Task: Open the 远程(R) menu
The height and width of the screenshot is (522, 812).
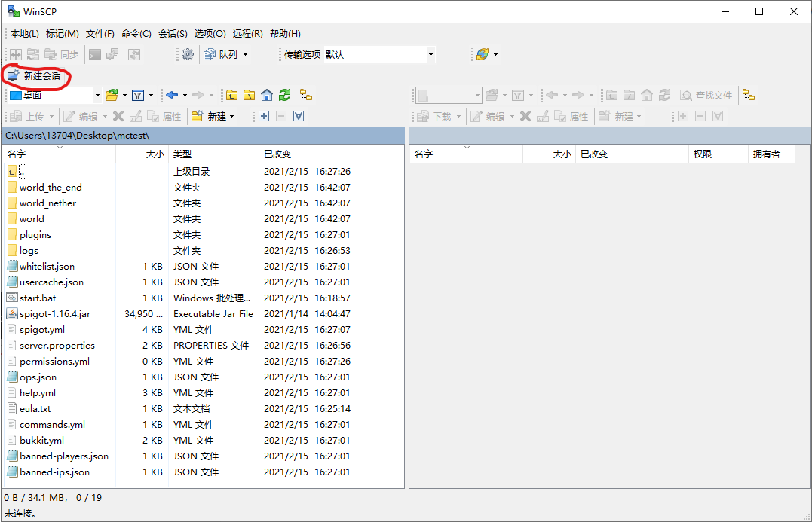Action: click(x=247, y=34)
